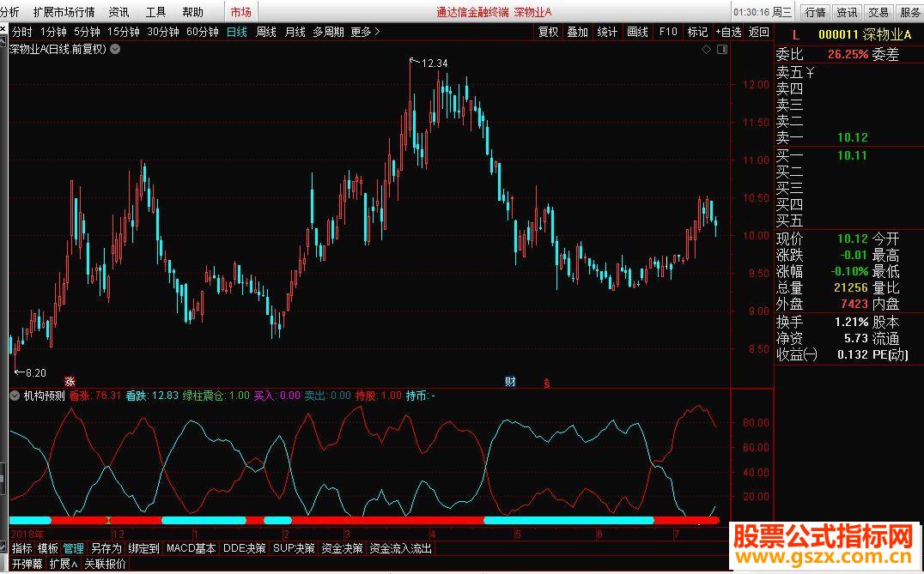Image resolution: width=924 pixels, height=574 pixels.
Task: Click the 8.20 low price label
Action: 36,372
